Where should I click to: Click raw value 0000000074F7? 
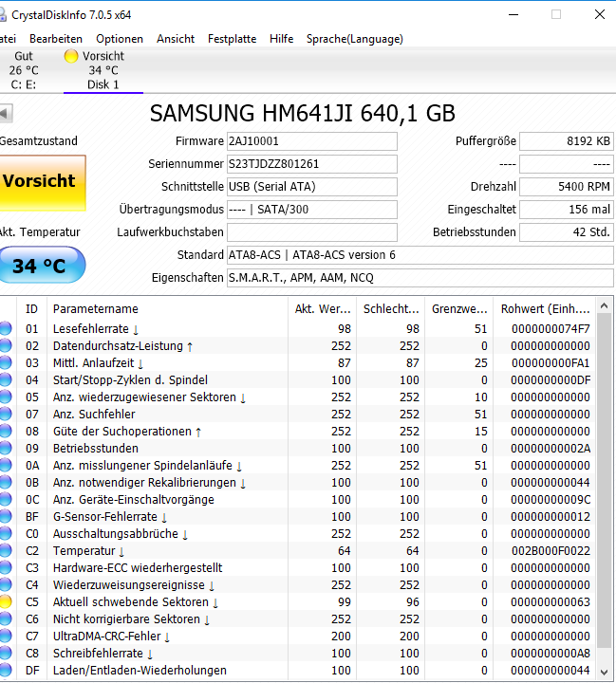551,329
